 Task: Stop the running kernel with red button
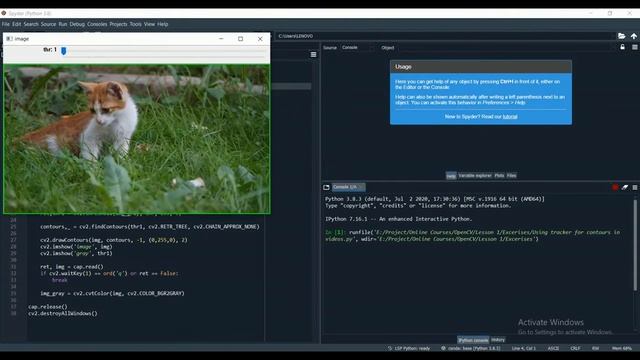(615, 187)
